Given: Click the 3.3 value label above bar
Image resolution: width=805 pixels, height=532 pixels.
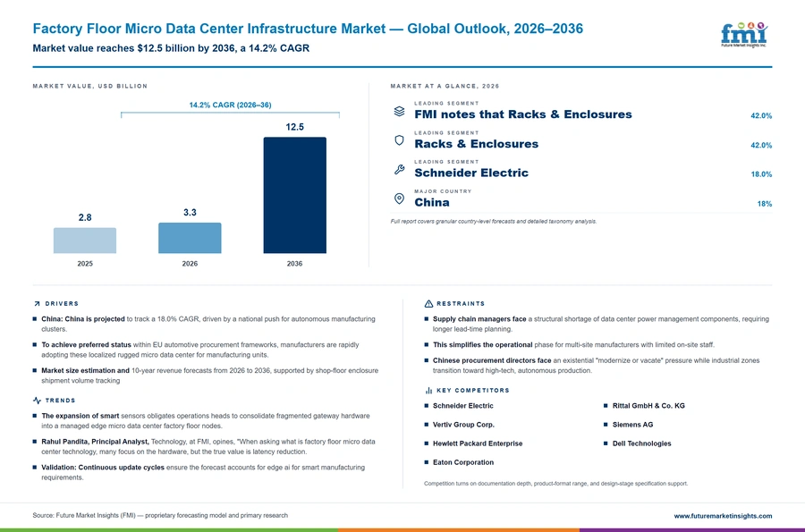Looking at the screenshot, I should (190, 213).
